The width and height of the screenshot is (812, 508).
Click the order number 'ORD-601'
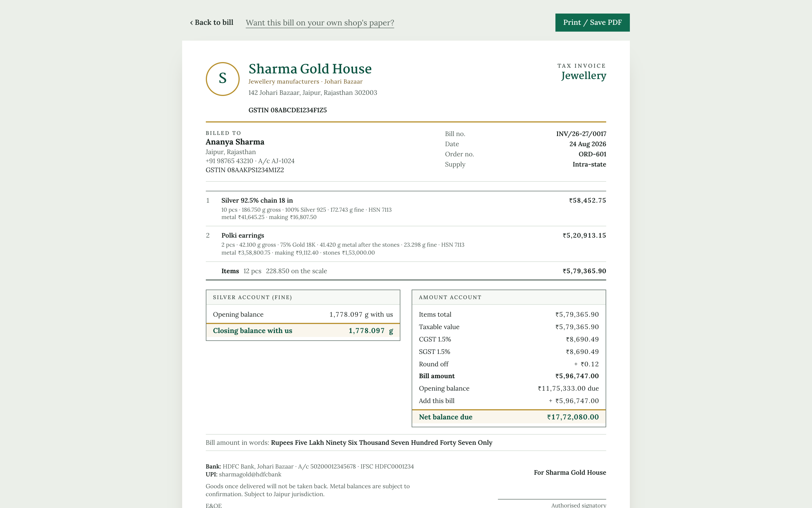point(592,154)
